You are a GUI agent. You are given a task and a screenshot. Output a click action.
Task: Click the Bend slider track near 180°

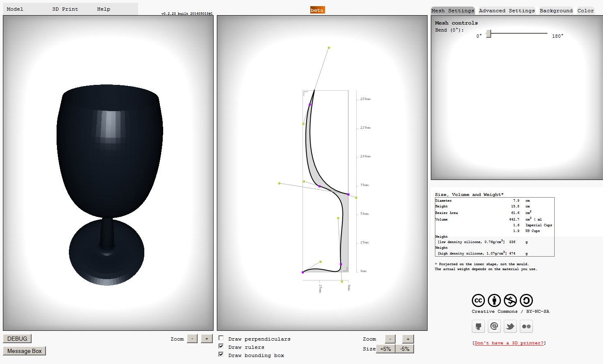(x=544, y=33)
